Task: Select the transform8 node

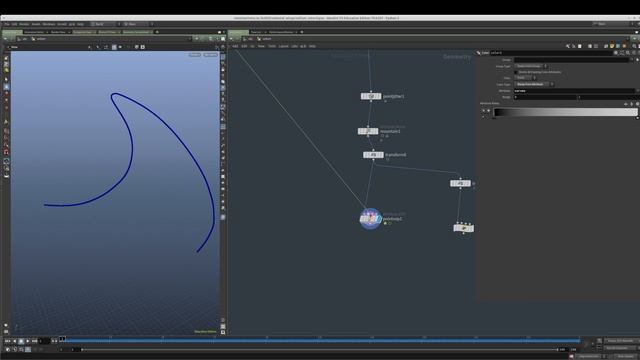Action: [x=373, y=155]
